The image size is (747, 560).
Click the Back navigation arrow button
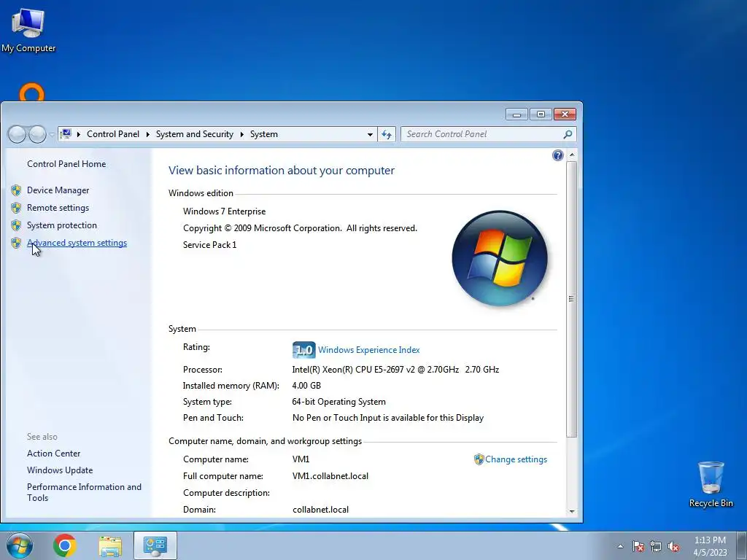point(18,134)
